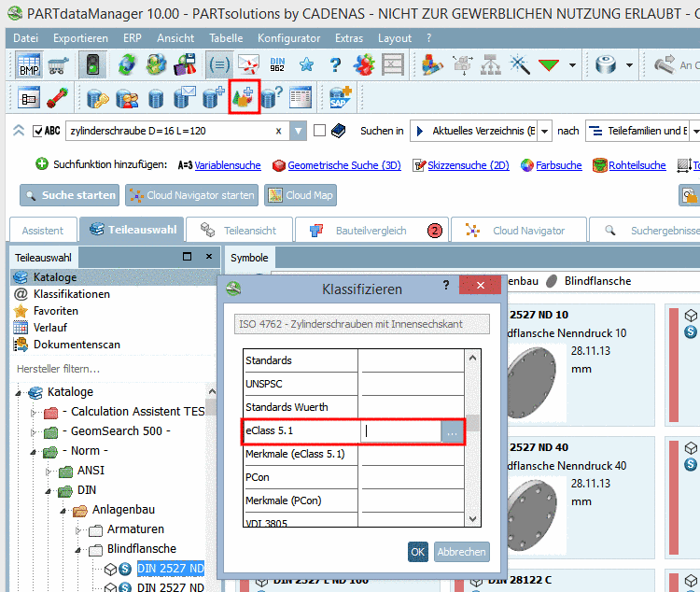Screen dimensions: 700x592
Task: Toggle the ABC text search checkbox
Action: coord(38,131)
